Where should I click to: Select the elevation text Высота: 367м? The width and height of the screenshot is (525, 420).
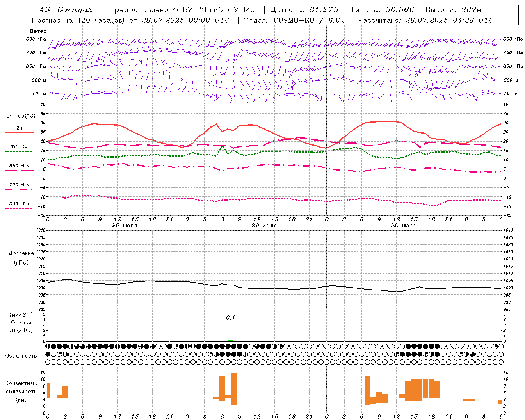453,10
